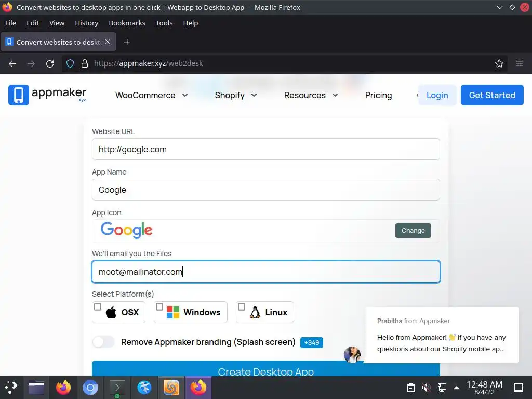Switch to the active Firefox window in the taskbar
The height and width of the screenshot is (399, 532).
pyautogui.click(x=198, y=387)
